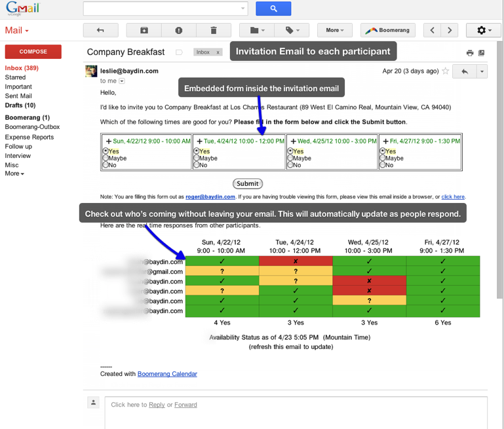Click the contact icon beside reply box
The image size is (504, 429).
click(x=94, y=402)
